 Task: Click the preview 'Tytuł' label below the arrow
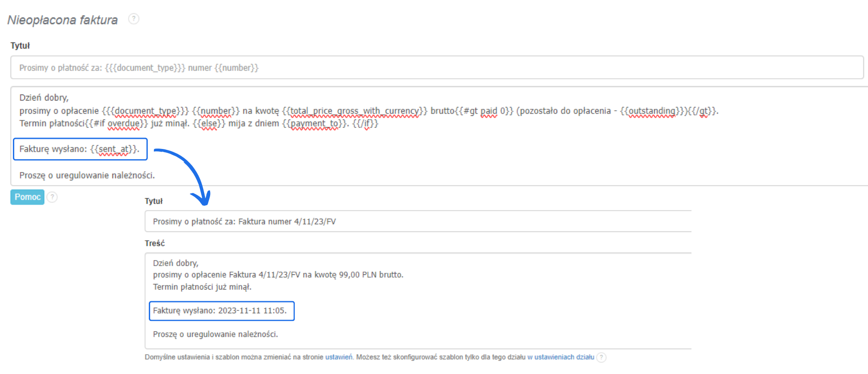[x=154, y=201]
